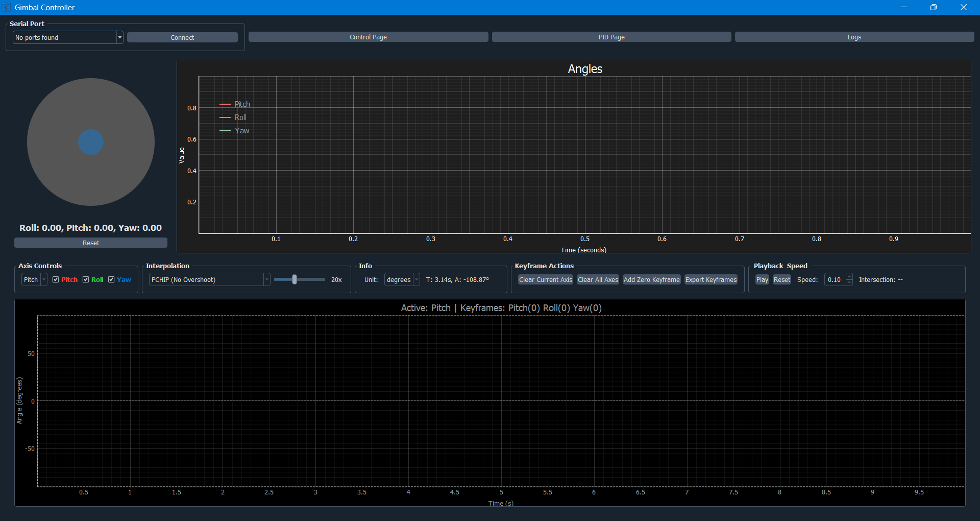The image size is (980, 521).
Task: View the Logs page
Action: 854,37
